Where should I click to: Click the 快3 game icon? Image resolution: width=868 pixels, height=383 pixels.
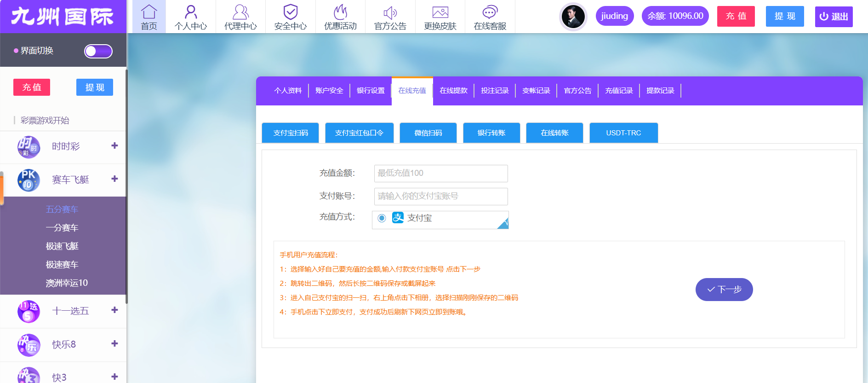click(x=29, y=376)
